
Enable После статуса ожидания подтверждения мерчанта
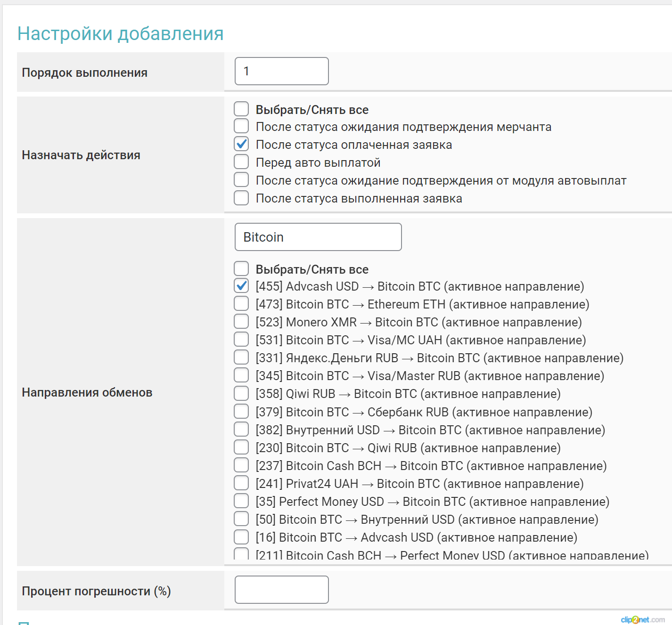(241, 126)
